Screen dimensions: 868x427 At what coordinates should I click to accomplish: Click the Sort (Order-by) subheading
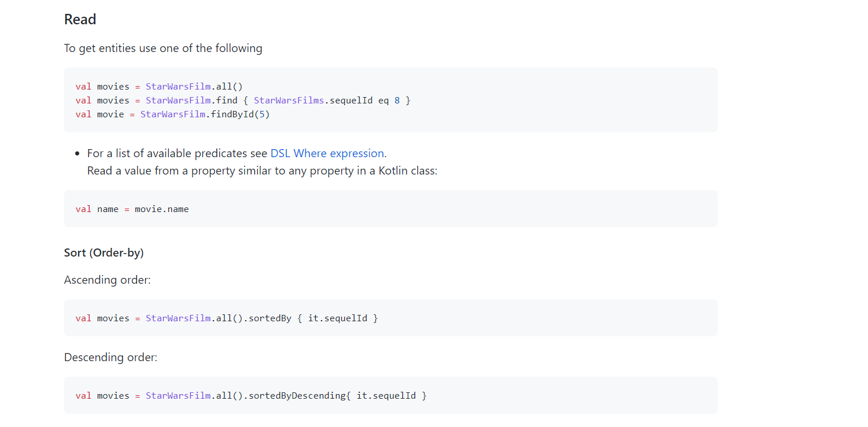[104, 253]
